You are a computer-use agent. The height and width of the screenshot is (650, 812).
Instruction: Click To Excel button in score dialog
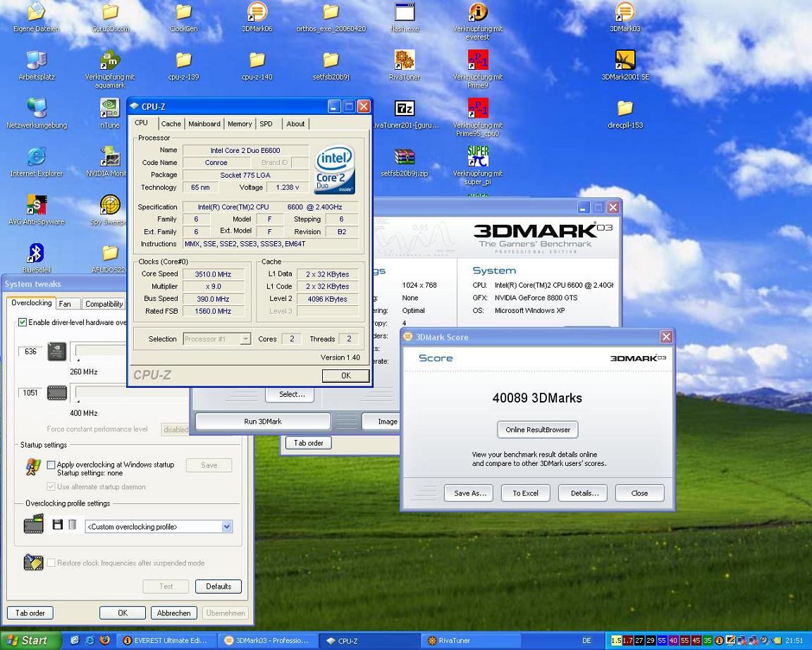coord(526,493)
